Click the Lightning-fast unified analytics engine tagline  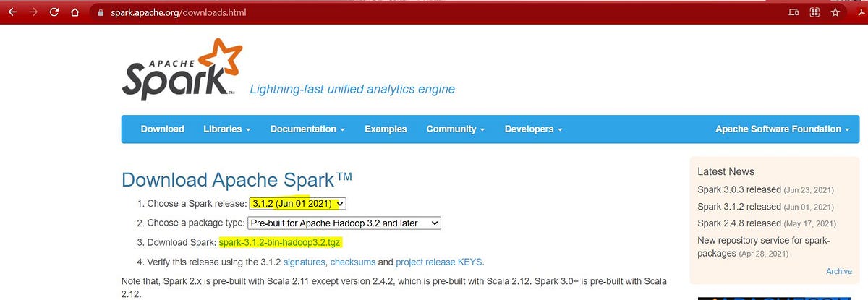(352, 90)
